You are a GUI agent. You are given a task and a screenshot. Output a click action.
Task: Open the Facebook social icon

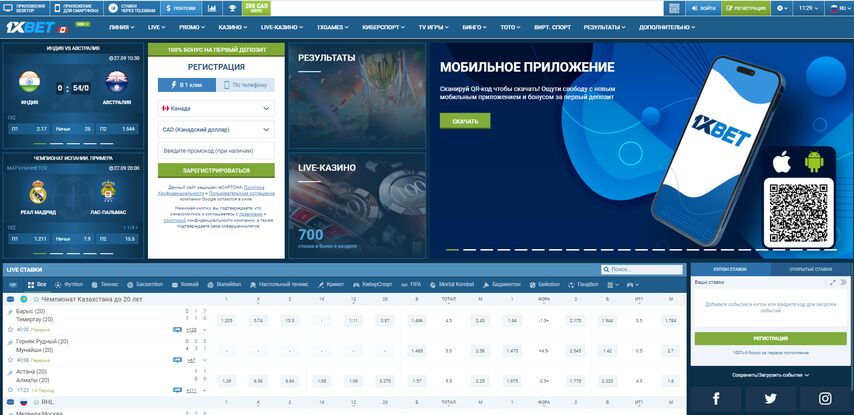point(716,399)
